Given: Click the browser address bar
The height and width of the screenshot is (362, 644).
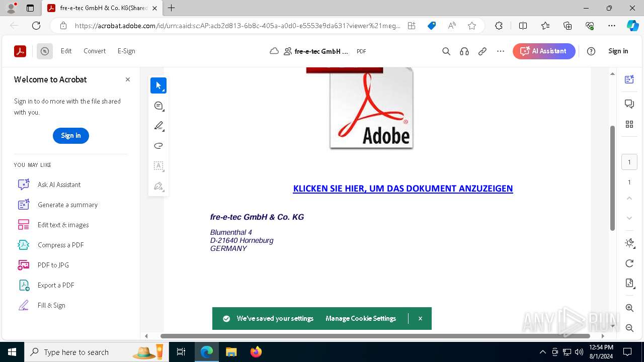Looking at the screenshot, I should [x=237, y=26].
